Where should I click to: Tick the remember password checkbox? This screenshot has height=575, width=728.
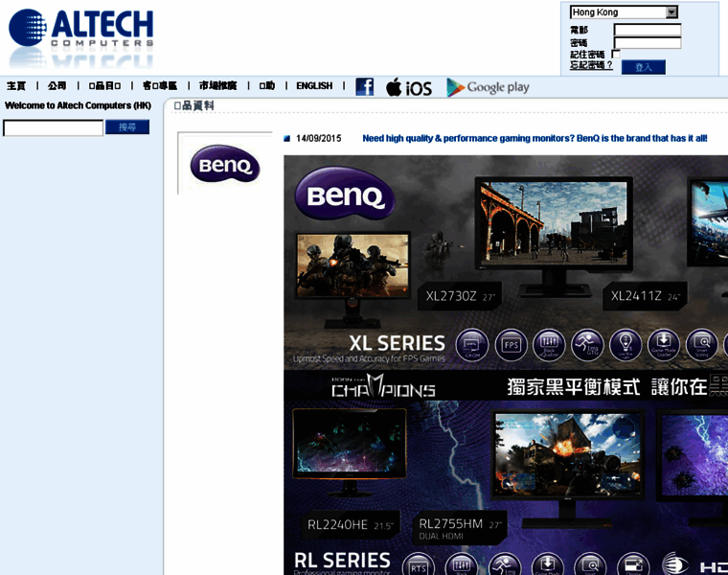[616, 54]
